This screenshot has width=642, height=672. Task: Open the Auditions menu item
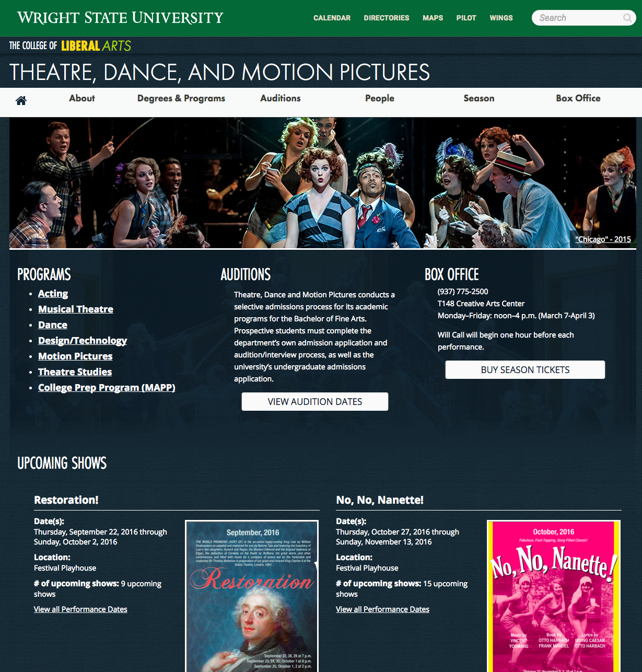(281, 98)
